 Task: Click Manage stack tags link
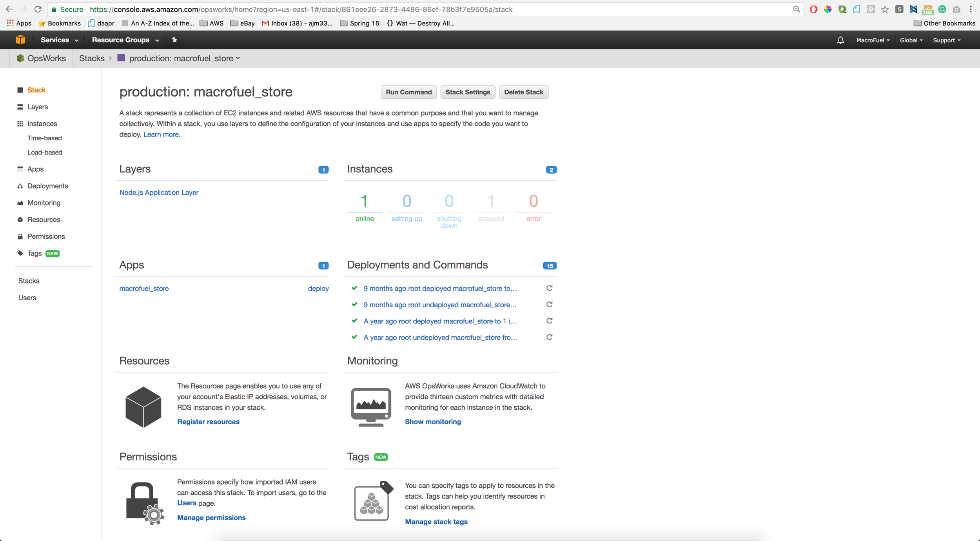pyautogui.click(x=436, y=522)
